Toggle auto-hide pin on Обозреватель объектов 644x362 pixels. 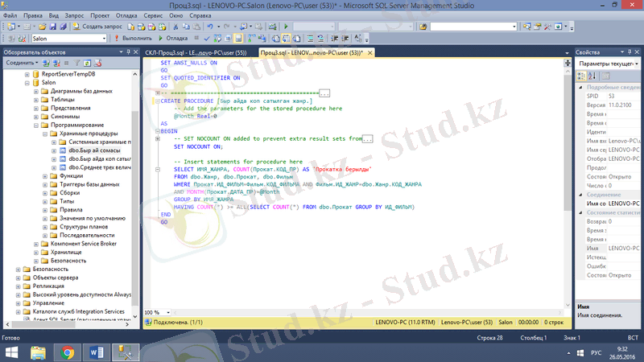click(128, 52)
